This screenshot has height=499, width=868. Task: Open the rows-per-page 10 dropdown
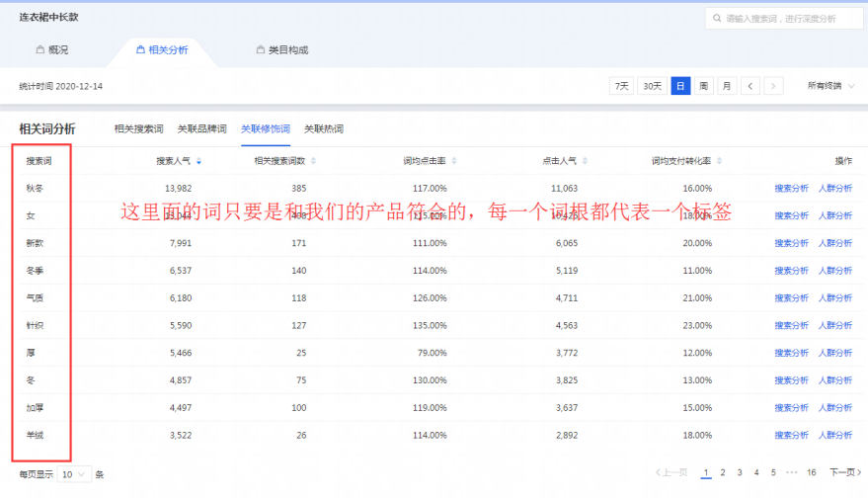74,474
